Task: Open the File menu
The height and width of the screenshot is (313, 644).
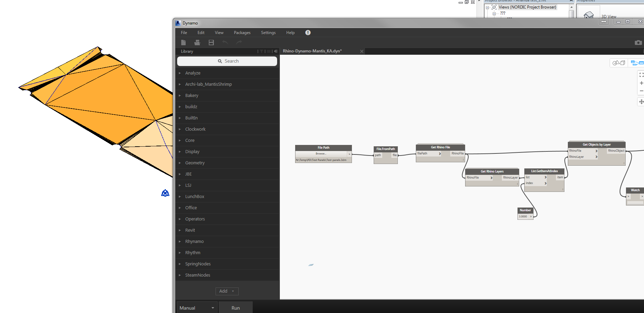Action: tap(184, 33)
